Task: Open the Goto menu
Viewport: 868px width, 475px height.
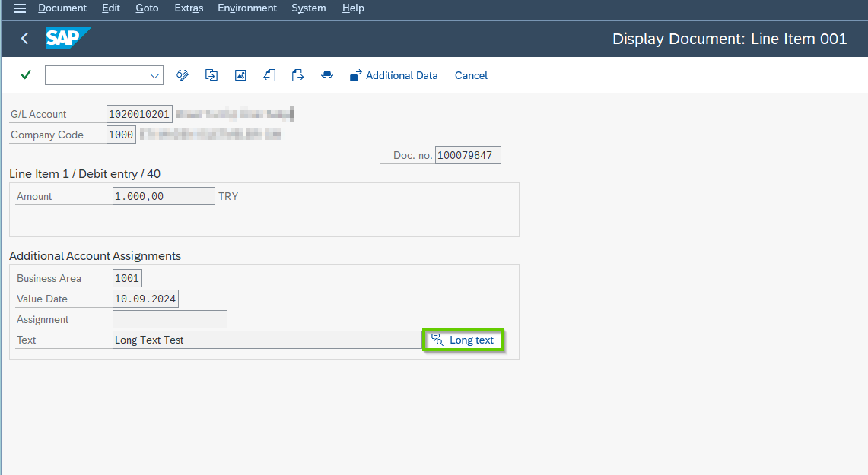Action: click(147, 8)
